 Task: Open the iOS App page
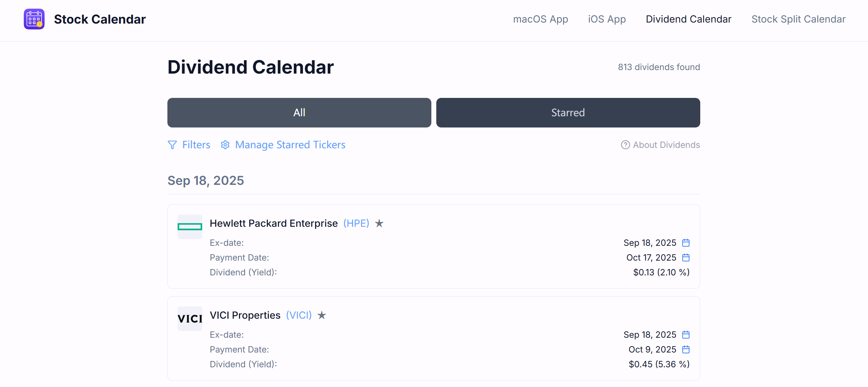(x=607, y=19)
